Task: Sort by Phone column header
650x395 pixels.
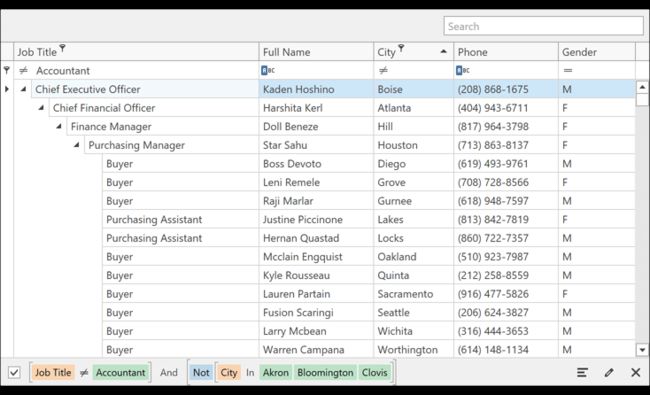Action: point(506,52)
